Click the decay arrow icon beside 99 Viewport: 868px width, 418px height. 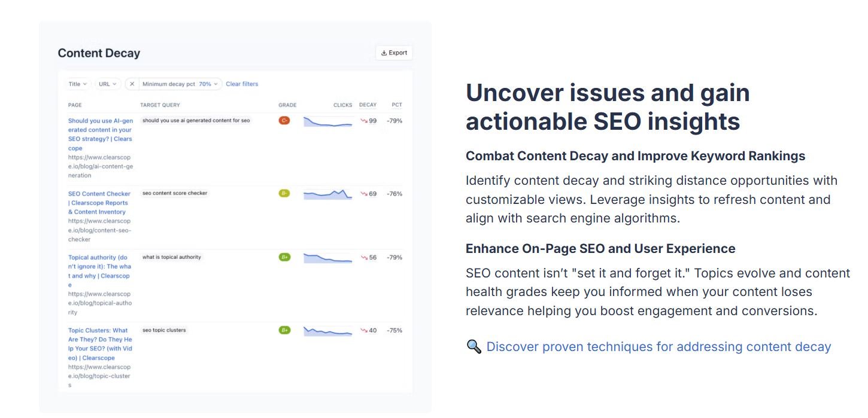click(363, 121)
